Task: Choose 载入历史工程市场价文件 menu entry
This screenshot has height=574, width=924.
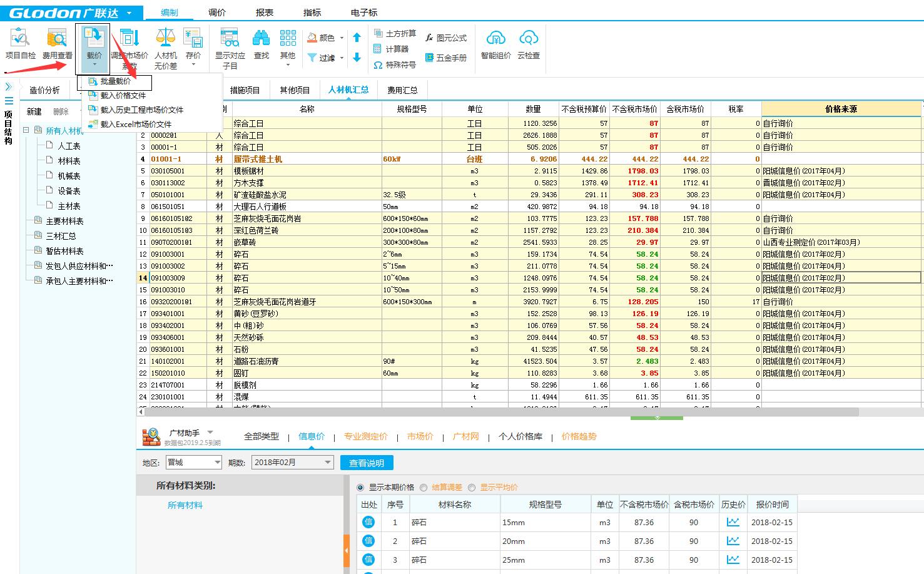Action: click(x=142, y=110)
